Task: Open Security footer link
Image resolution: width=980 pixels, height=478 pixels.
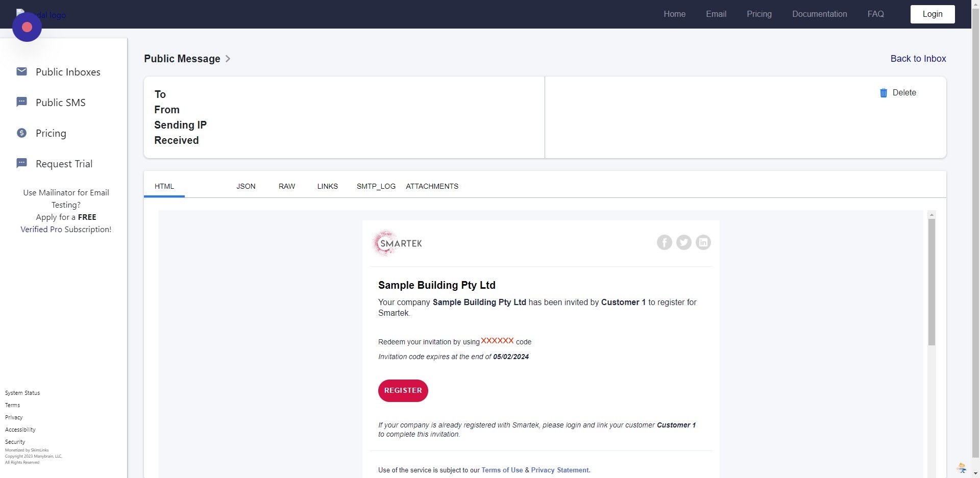Action: pos(15,442)
